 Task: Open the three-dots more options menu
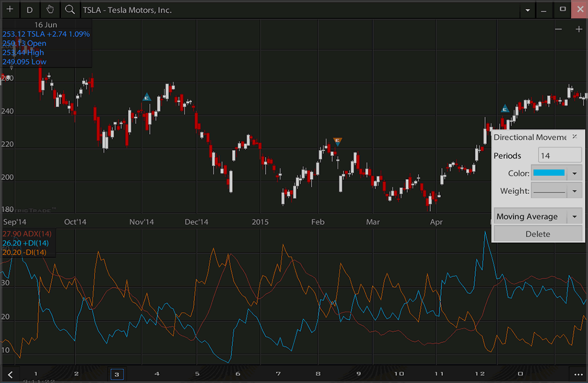578,374
